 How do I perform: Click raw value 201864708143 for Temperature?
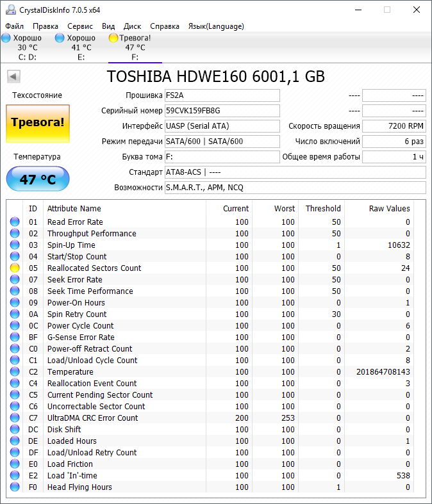pyautogui.click(x=383, y=372)
